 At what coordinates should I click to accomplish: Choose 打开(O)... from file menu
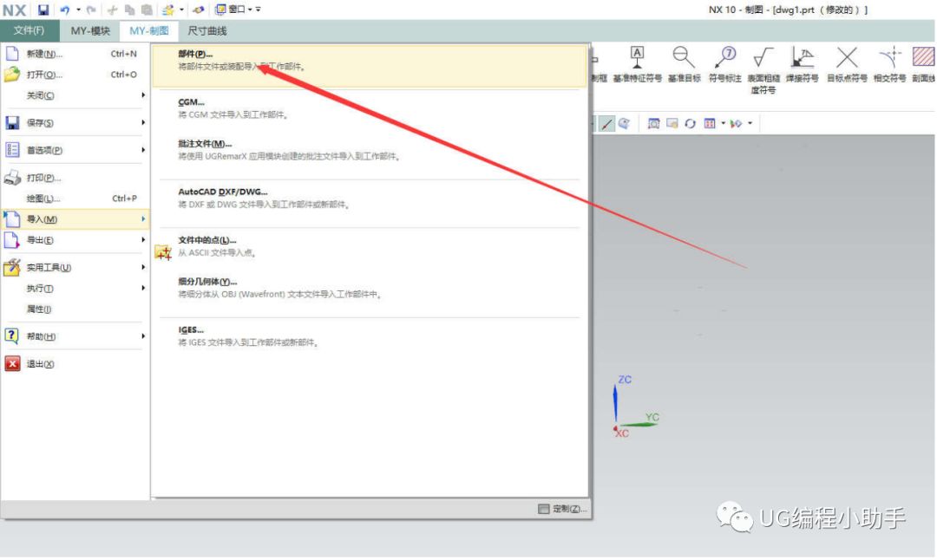[x=75, y=75]
